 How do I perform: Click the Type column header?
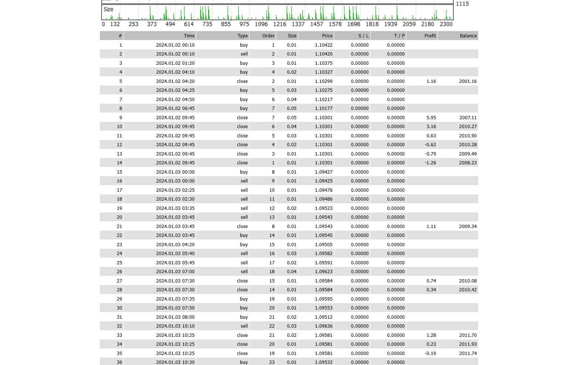[x=242, y=36]
